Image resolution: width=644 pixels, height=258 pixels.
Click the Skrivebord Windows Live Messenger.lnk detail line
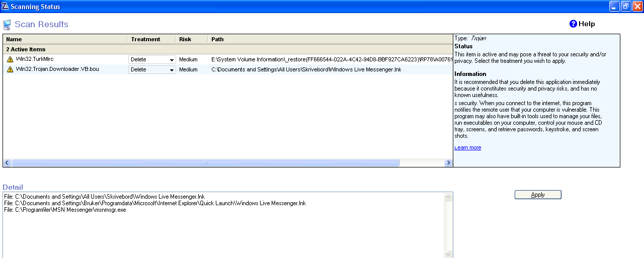104,197
